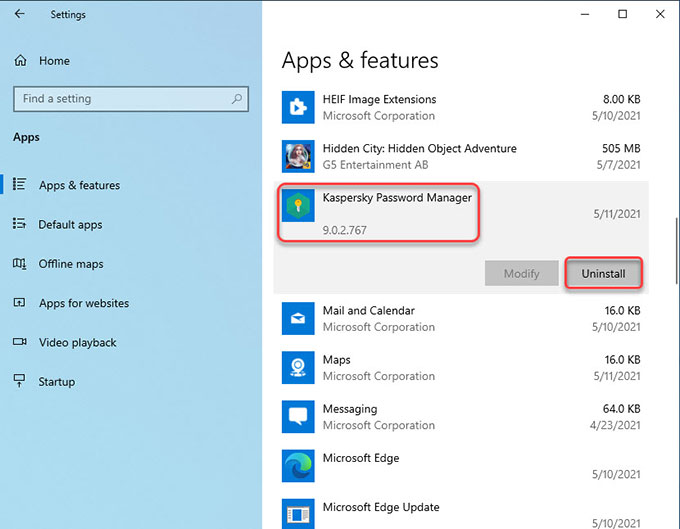The height and width of the screenshot is (529, 680).
Task: Click G5 Entertainment AB publisher text
Action: pyautogui.click(x=375, y=165)
